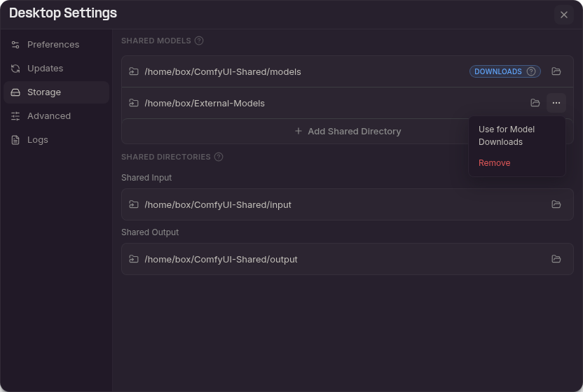583x392 pixels.
Task: Open folder for ComfyUI-Shared/input path
Action: [556, 204]
